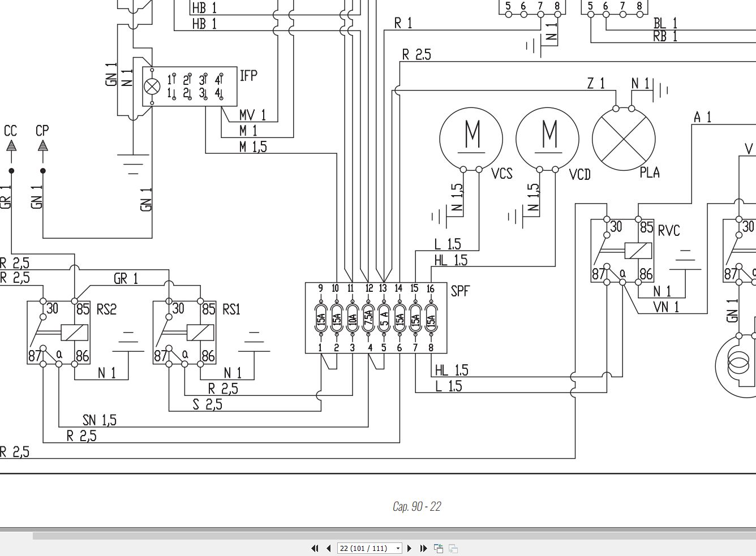Viewport: 756px width, 556px height.
Task: Click the 'VN 1' wire label
Action: 666,307
